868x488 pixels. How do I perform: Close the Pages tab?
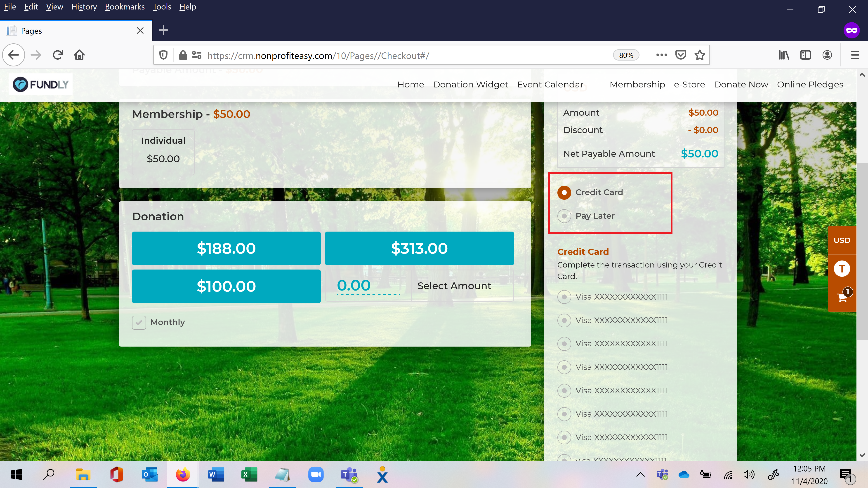pos(140,31)
